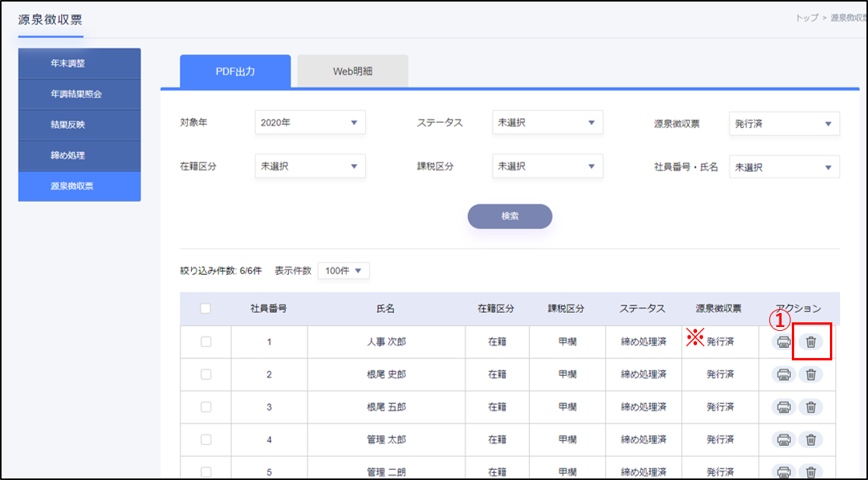Select 締め処理 in the left sidebar

click(x=79, y=155)
